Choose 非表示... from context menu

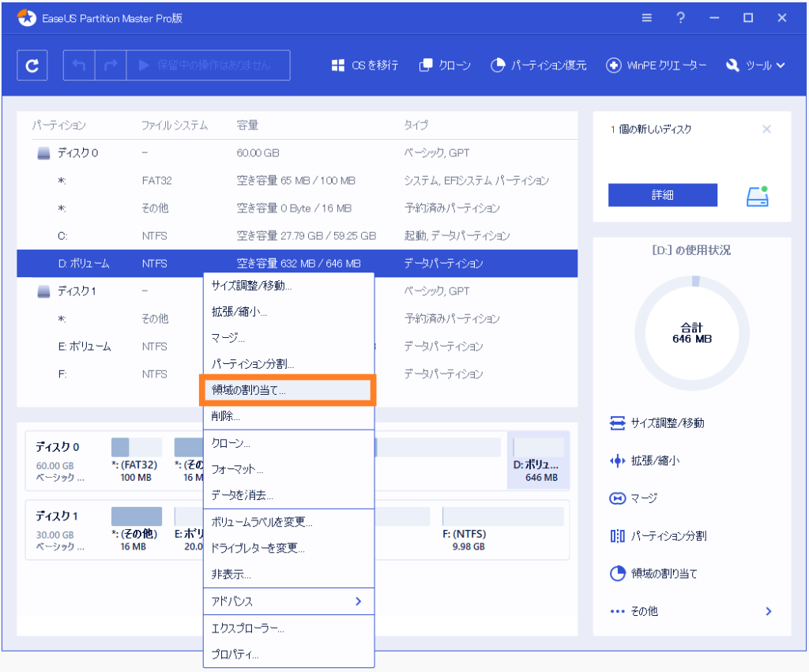tap(289, 574)
